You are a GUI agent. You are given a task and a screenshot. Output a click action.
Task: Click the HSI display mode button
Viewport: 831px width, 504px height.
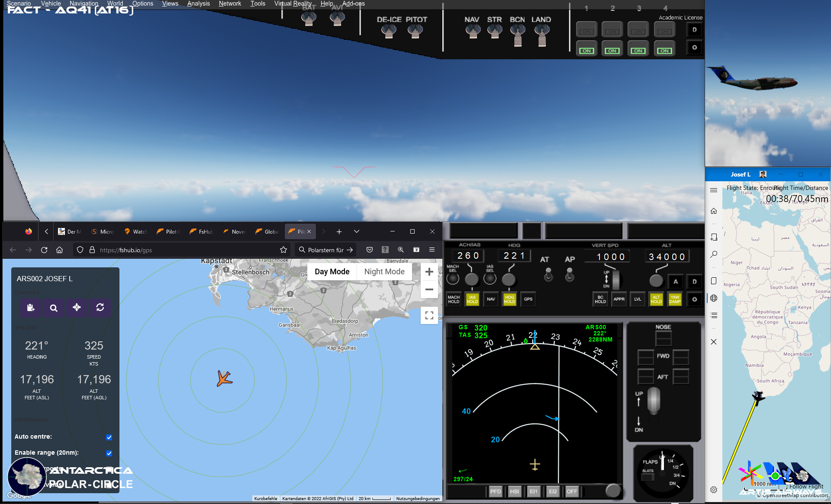514,491
